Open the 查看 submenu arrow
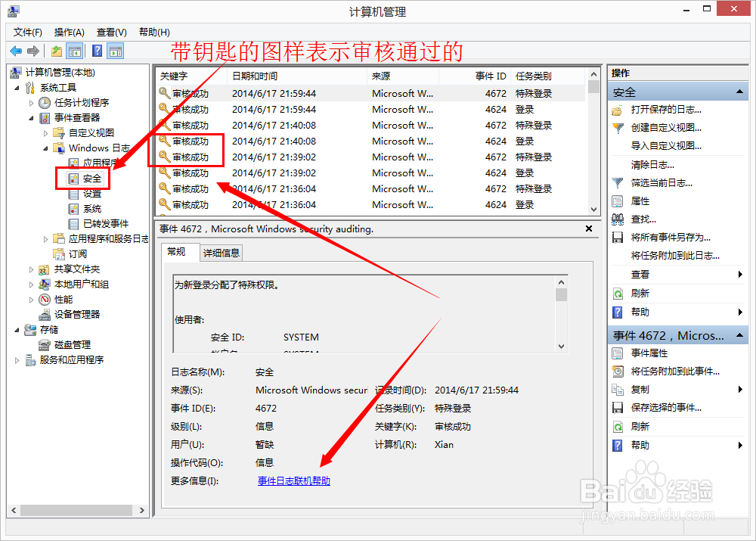 tap(741, 275)
